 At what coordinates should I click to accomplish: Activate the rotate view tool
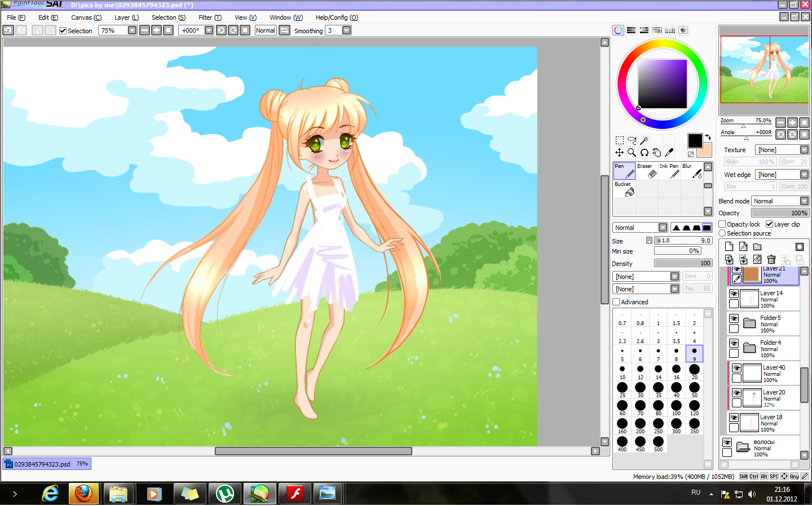644,153
